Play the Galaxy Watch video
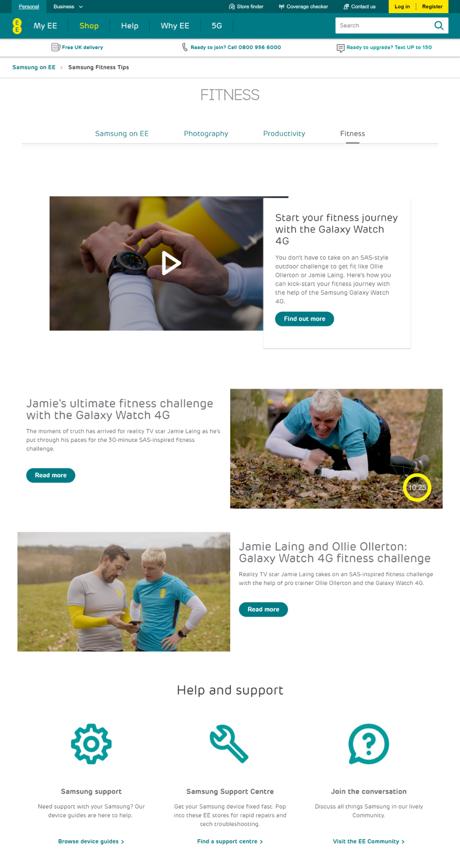The width and height of the screenshot is (460, 868). pyautogui.click(x=171, y=263)
